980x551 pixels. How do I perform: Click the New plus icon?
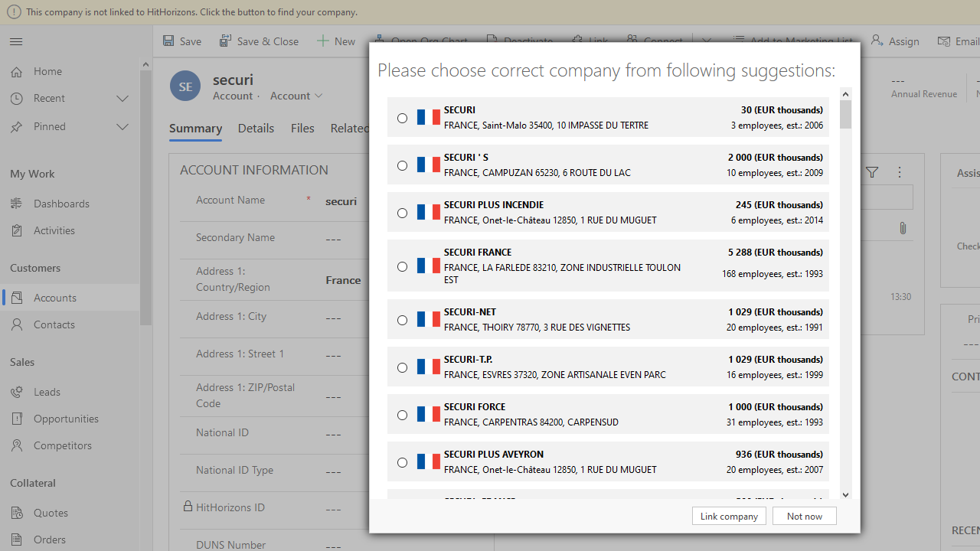click(323, 41)
